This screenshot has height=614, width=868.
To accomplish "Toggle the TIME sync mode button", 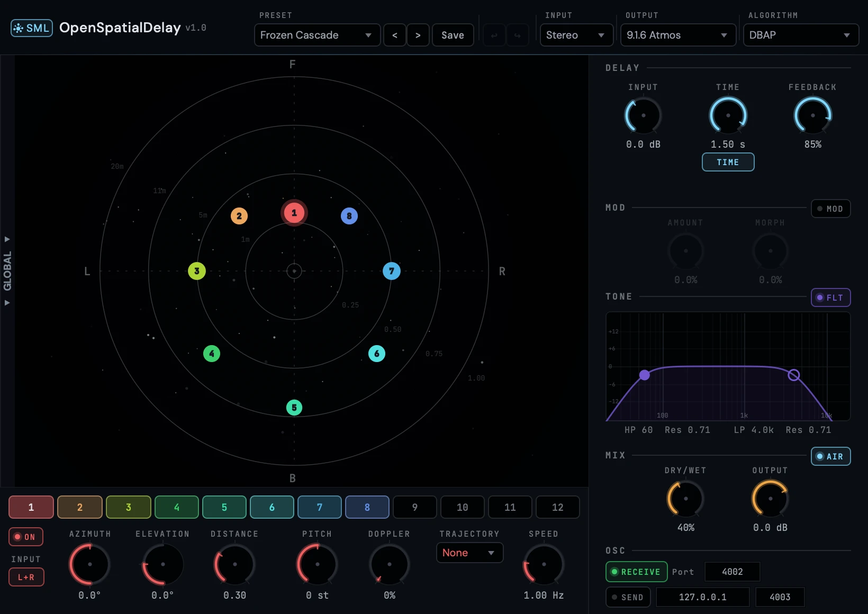I will (x=728, y=162).
